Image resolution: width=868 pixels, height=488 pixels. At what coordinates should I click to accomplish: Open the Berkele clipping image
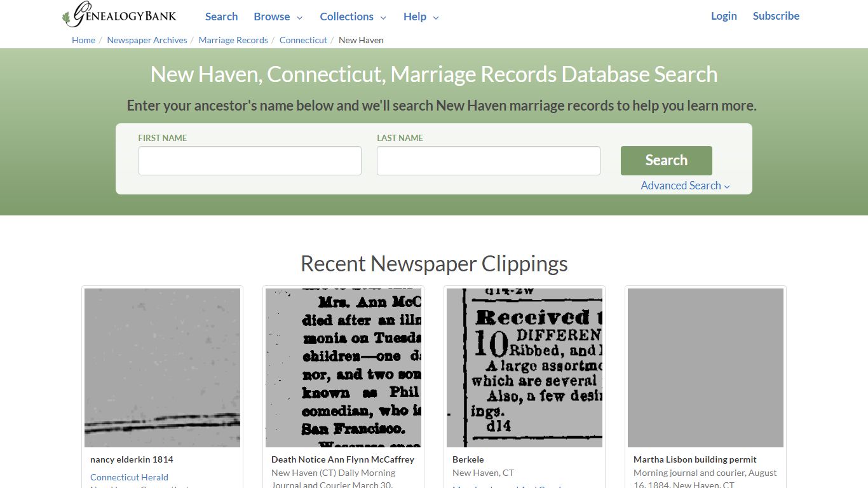pyautogui.click(x=524, y=368)
